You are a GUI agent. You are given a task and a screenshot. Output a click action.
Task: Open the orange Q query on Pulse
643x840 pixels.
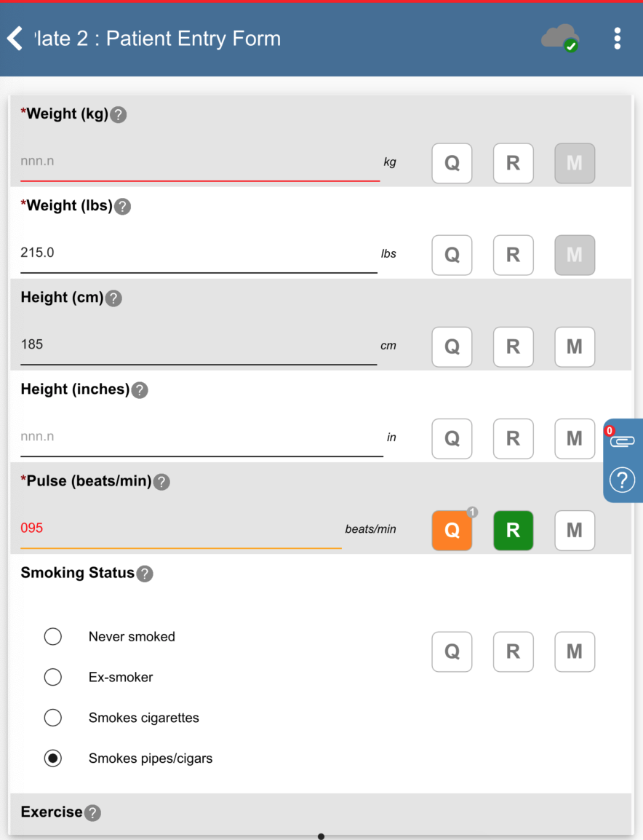[452, 531]
